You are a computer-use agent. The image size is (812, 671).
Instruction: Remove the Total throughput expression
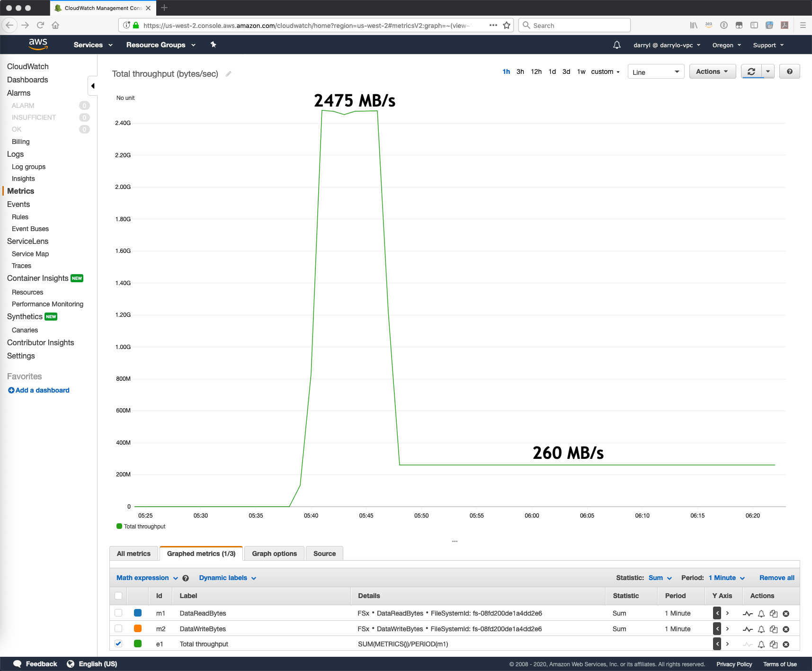coord(786,644)
